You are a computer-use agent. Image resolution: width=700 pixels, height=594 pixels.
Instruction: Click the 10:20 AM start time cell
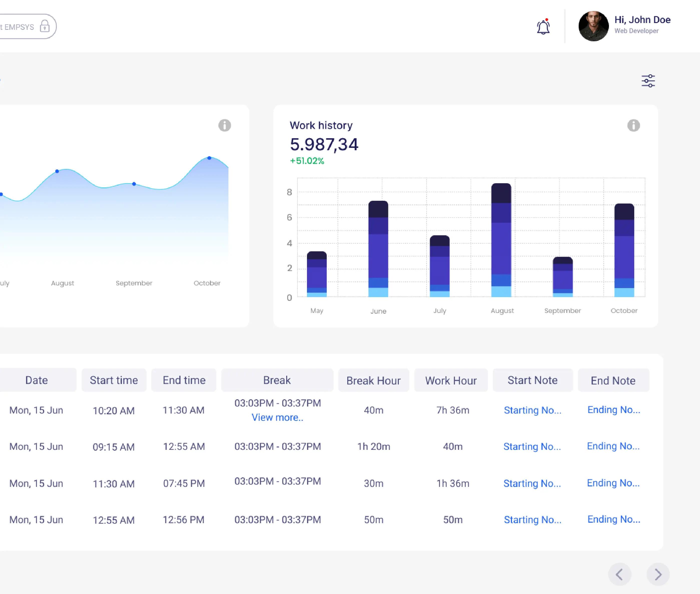point(114,411)
